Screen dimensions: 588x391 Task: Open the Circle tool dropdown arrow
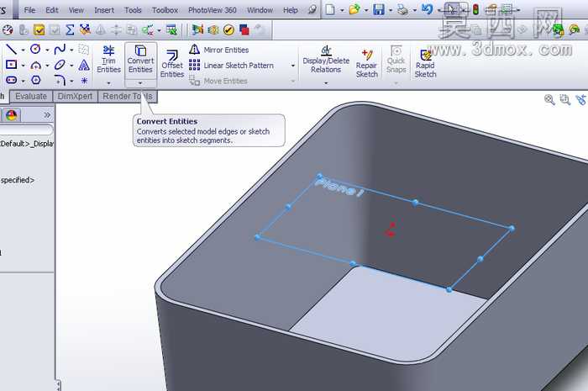[47, 50]
